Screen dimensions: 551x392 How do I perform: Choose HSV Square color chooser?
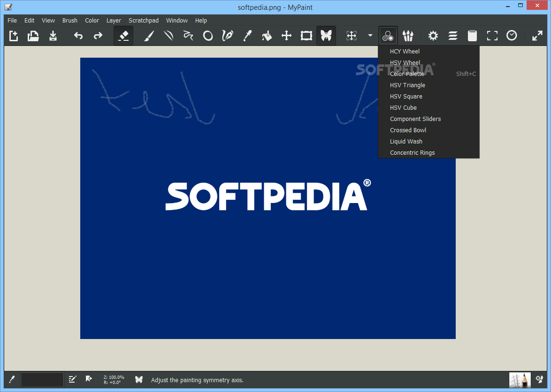coord(429,96)
